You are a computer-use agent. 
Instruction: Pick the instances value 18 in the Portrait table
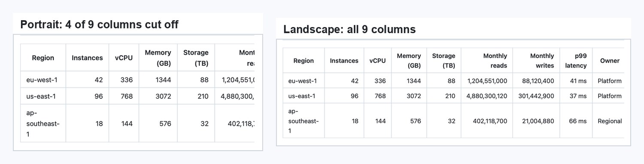click(87, 124)
